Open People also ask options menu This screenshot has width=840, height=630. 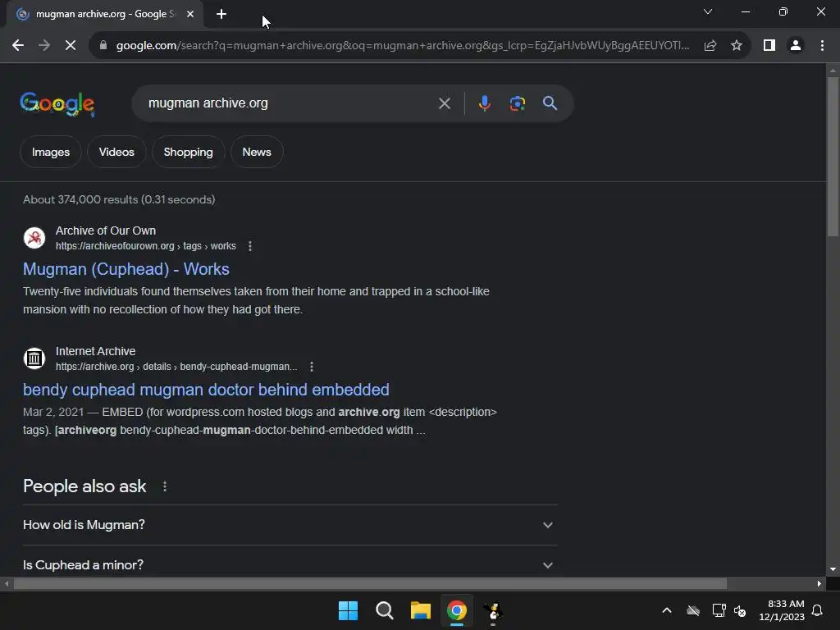[164, 486]
